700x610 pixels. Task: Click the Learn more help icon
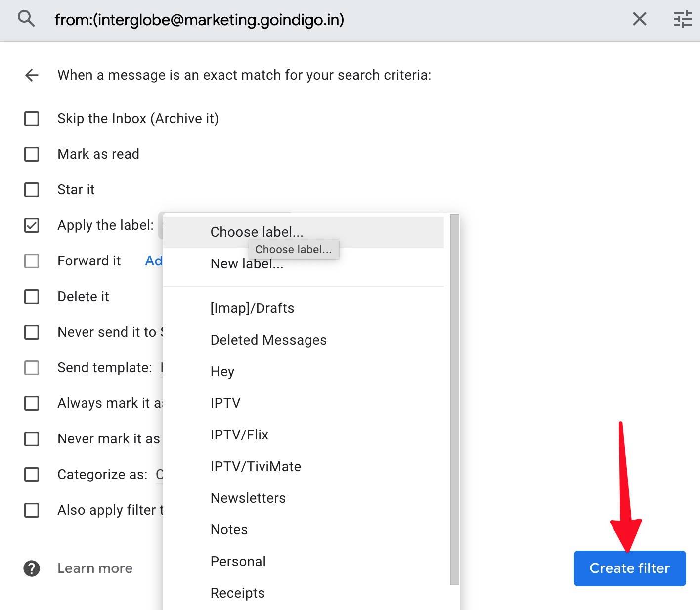click(32, 568)
